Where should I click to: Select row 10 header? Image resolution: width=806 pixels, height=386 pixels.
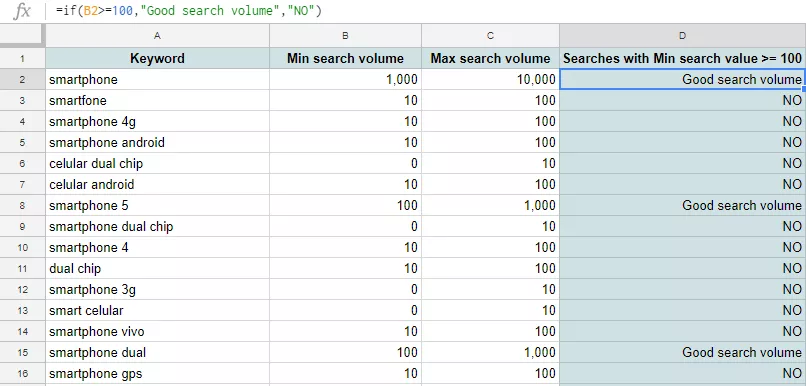(x=22, y=248)
